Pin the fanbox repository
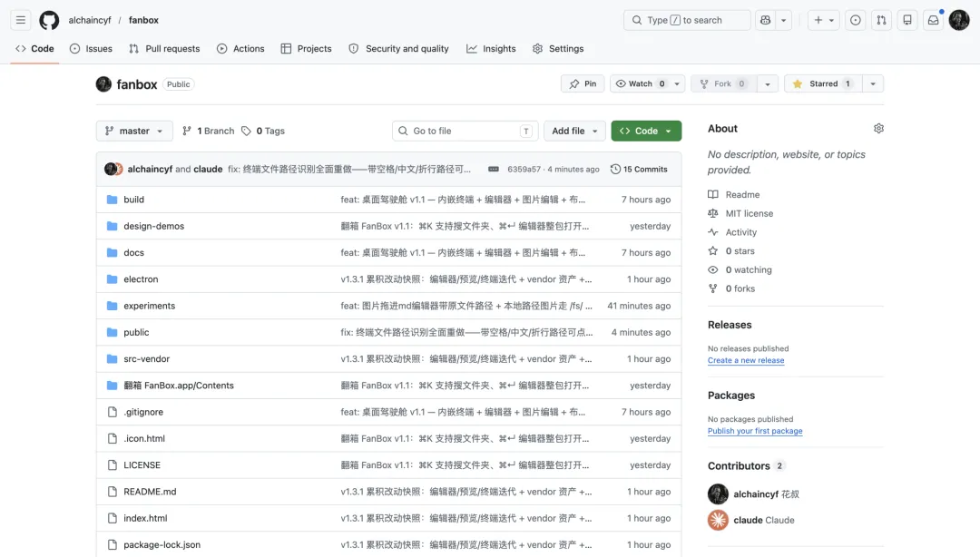980x557 pixels. click(583, 83)
